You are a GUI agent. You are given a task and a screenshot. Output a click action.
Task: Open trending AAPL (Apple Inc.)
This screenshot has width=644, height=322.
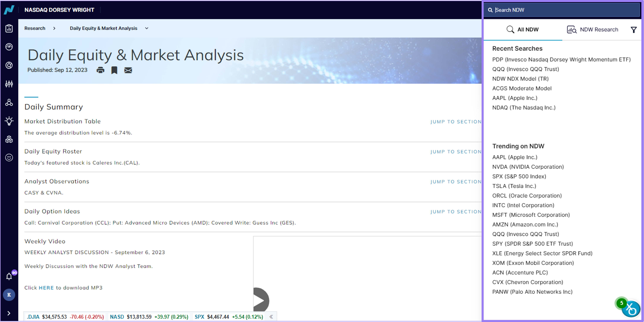515,157
